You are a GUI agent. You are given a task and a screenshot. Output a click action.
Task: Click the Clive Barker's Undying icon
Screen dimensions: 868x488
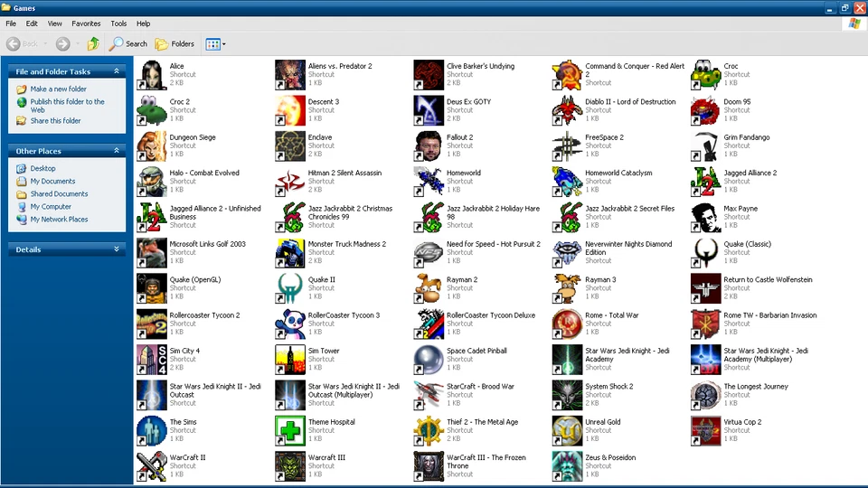click(x=429, y=75)
